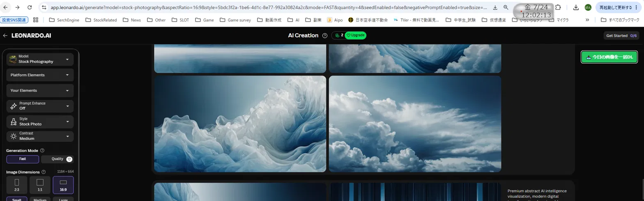The image size is (644, 201).
Task: Choose the 1:1 aspect ratio
Action: pos(40,185)
